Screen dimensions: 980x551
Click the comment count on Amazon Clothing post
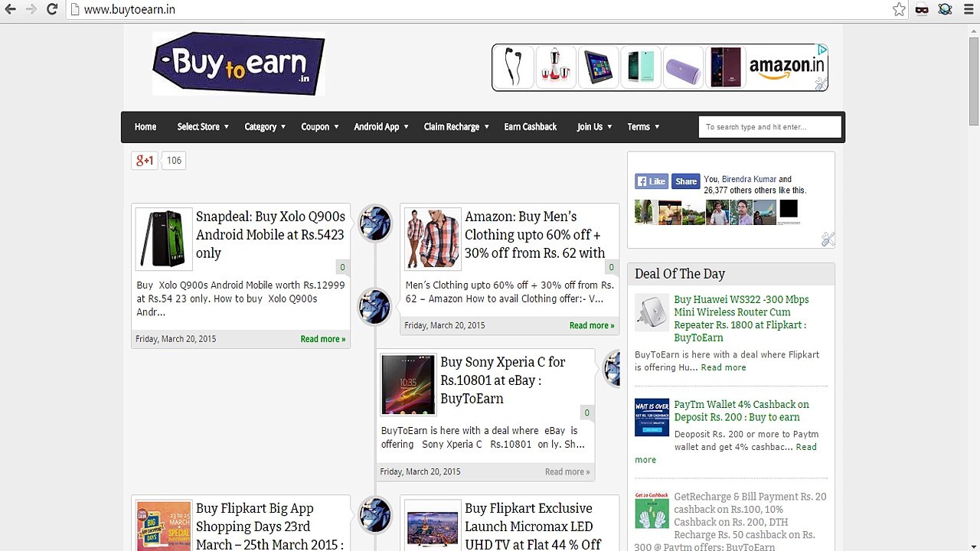tap(611, 267)
